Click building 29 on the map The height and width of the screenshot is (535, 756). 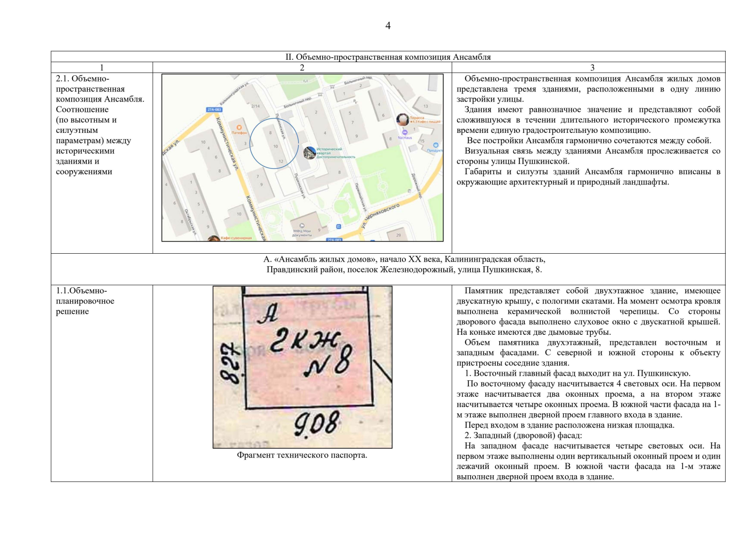(398, 235)
